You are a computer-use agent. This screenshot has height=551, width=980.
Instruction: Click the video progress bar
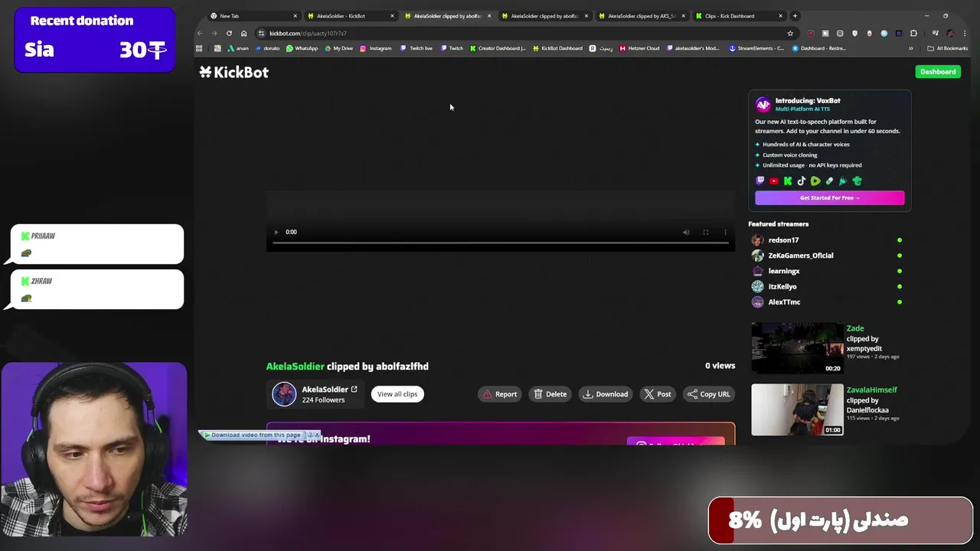(x=500, y=243)
